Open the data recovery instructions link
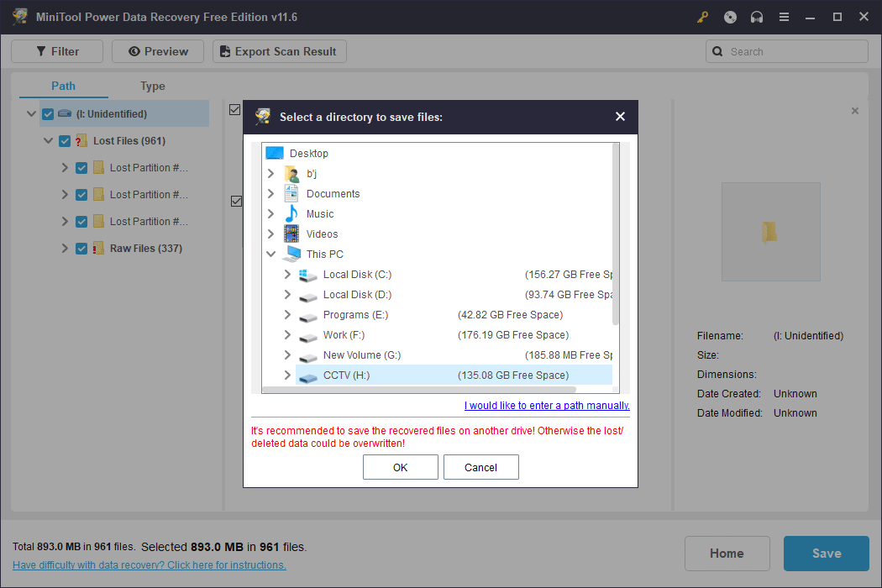Viewport: 882px width, 588px height. click(x=149, y=565)
